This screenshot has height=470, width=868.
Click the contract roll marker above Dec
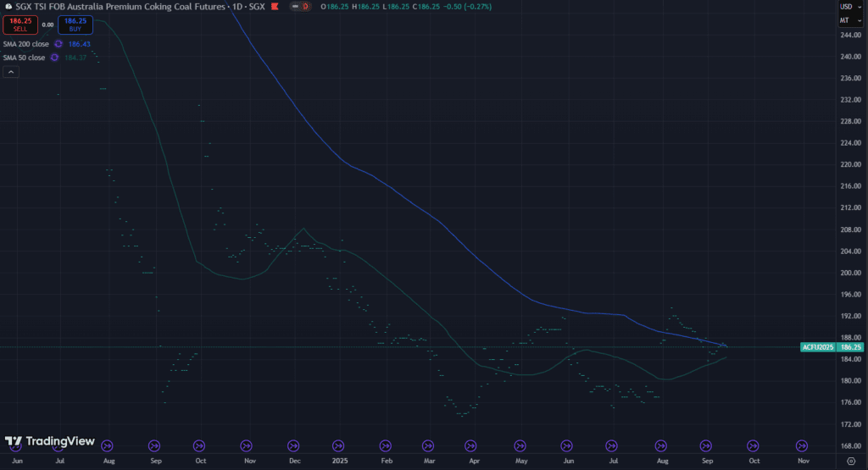(293, 445)
